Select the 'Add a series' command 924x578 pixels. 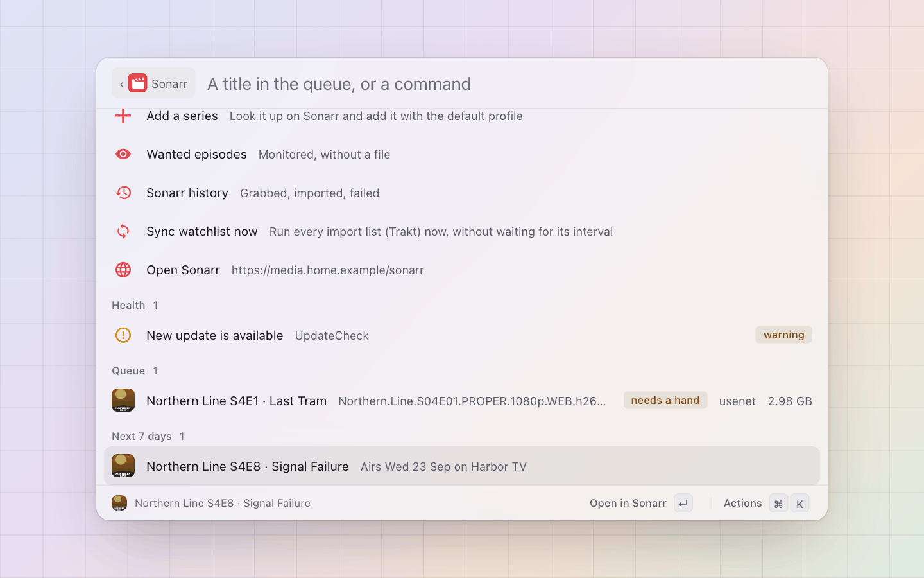(x=462, y=116)
